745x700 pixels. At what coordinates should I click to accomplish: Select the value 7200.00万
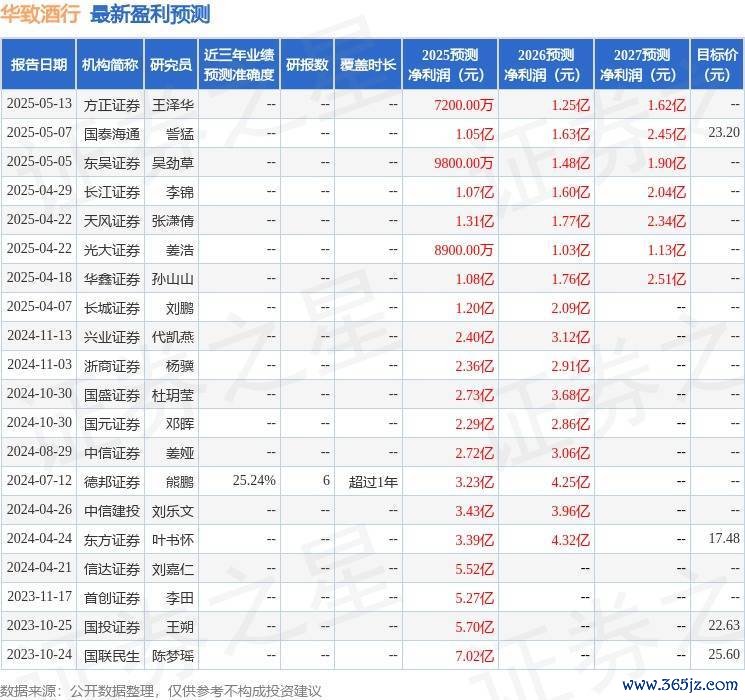click(463, 105)
